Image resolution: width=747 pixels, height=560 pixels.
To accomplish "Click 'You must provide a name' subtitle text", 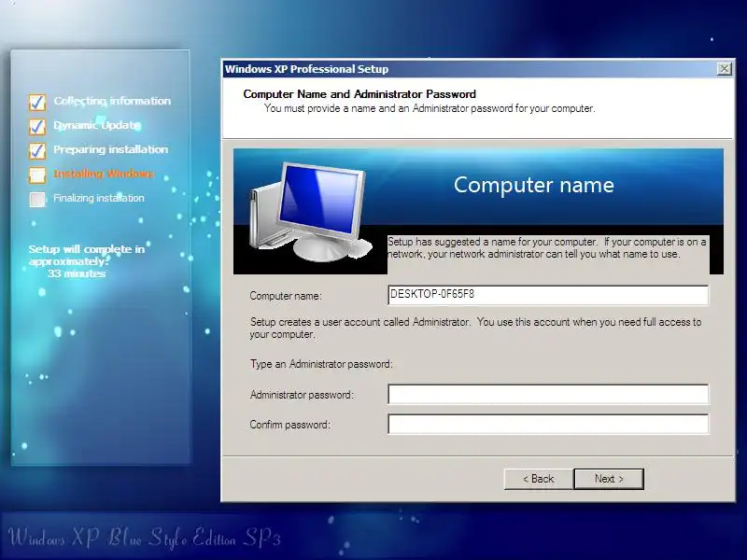I will coord(430,108).
